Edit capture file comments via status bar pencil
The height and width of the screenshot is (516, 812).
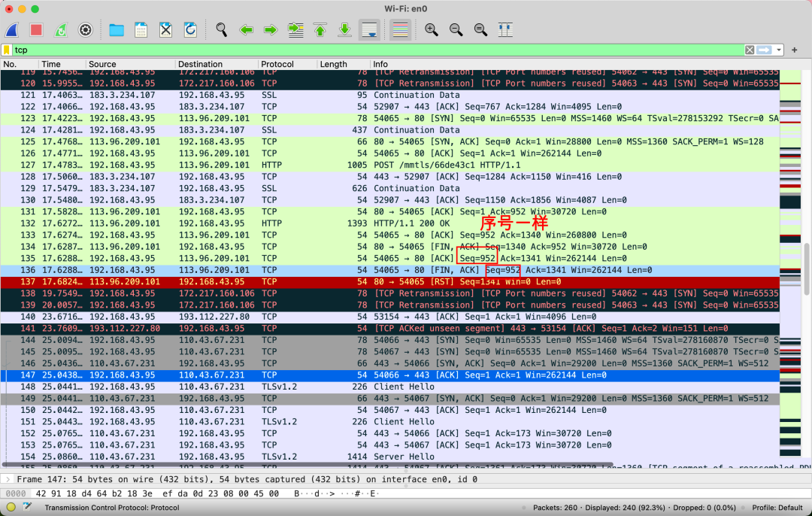28,507
